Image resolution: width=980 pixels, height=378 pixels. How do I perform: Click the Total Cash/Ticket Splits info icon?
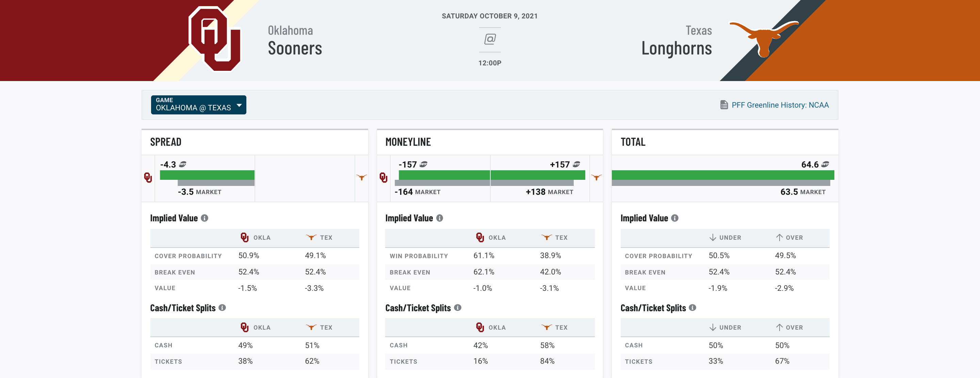(693, 308)
